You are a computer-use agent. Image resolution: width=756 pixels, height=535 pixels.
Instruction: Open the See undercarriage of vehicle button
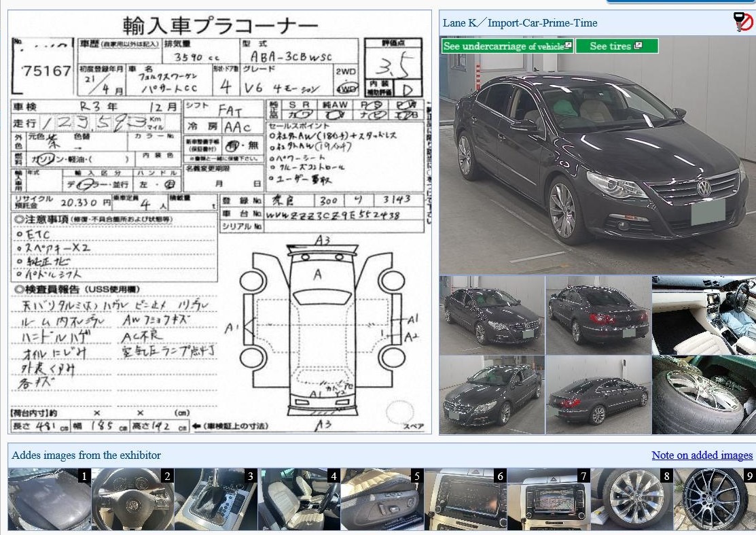pos(507,46)
